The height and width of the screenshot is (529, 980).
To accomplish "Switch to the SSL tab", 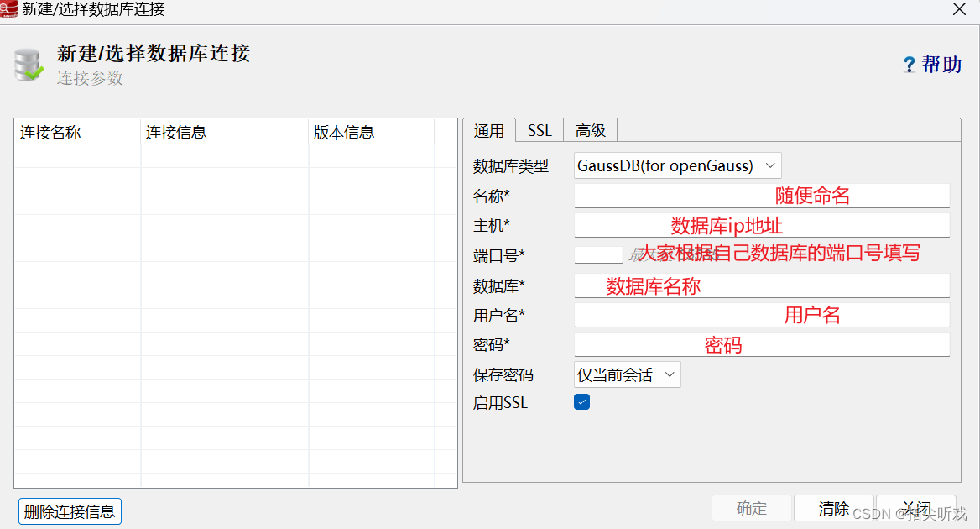I will [539, 130].
